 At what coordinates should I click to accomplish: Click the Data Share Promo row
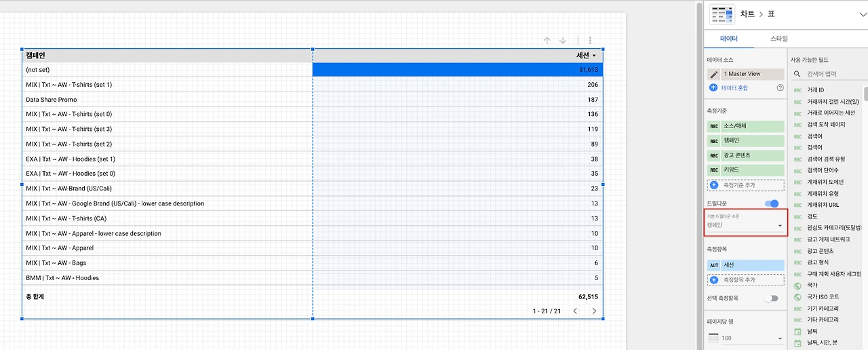(x=313, y=100)
